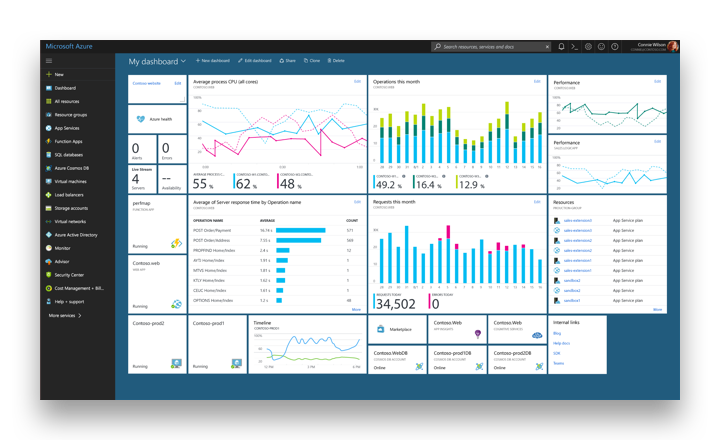Viewport: 720px width, 440px height.
Task: Share the dashboard
Action: point(287,61)
